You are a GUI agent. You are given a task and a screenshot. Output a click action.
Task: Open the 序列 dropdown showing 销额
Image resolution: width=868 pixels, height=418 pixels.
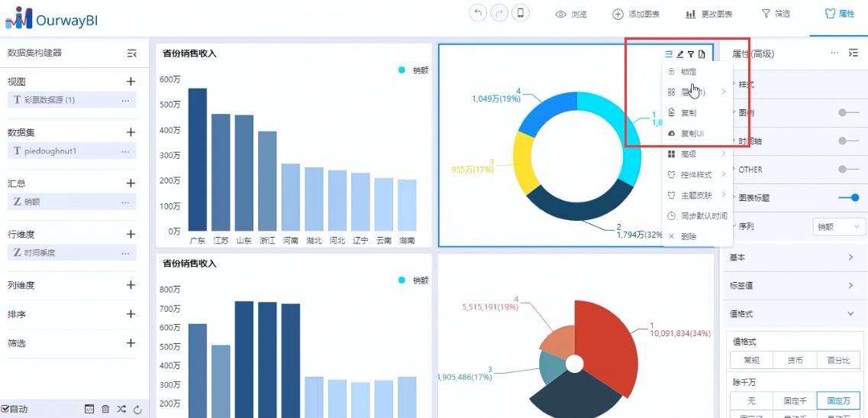pyautogui.click(x=839, y=226)
